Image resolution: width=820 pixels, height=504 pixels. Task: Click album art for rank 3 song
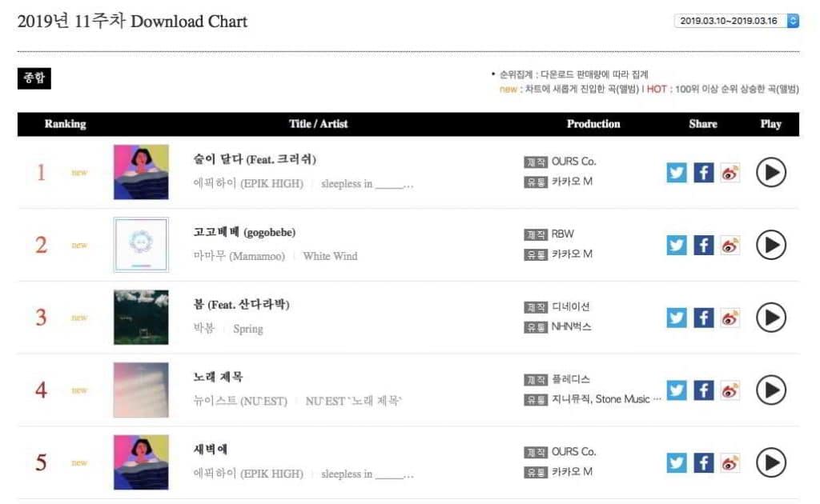click(141, 317)
